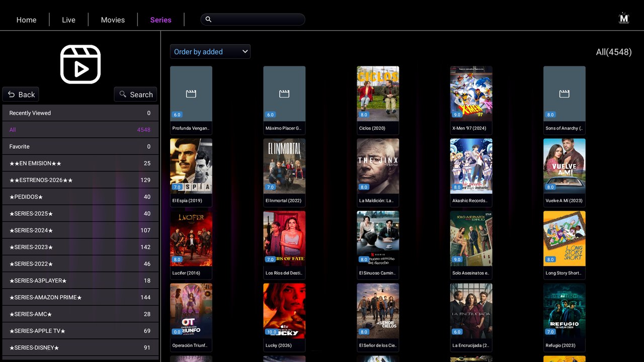Select the Refugio (2023) poster

(565, 311)
